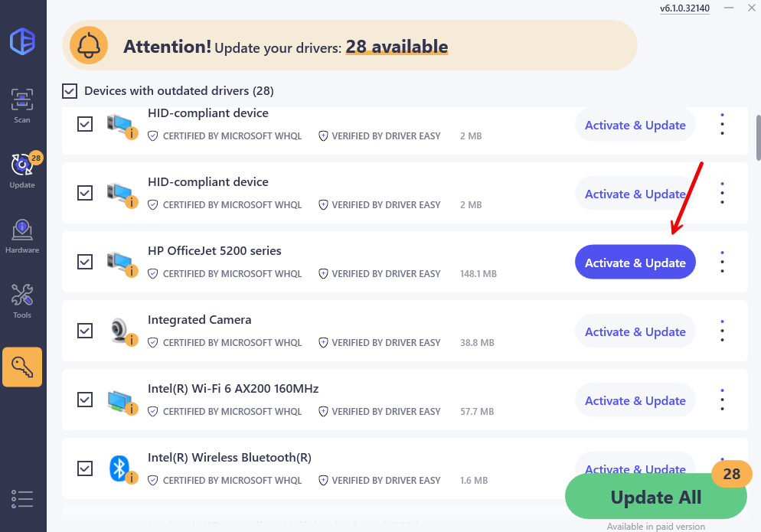Viewport: 761px width, 532px height.
Task: Click the Integrated Camera webcam icon
Action: tap(120, 331)
